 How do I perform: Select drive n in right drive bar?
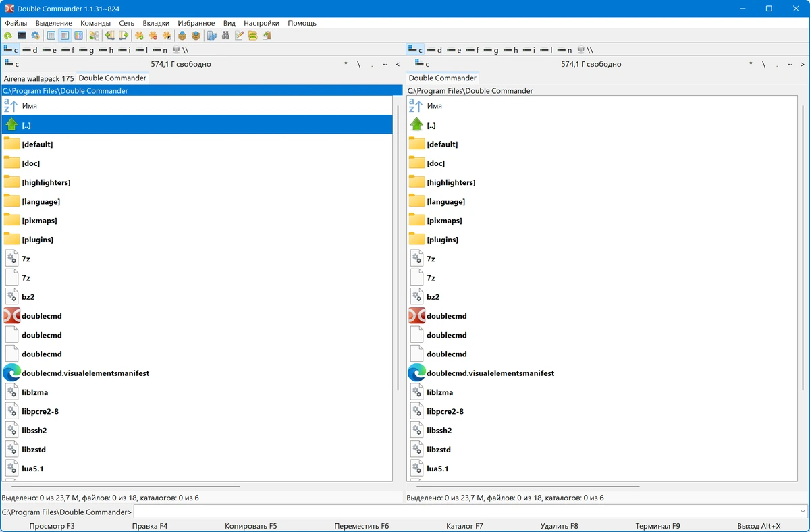[x=565, y=50]
